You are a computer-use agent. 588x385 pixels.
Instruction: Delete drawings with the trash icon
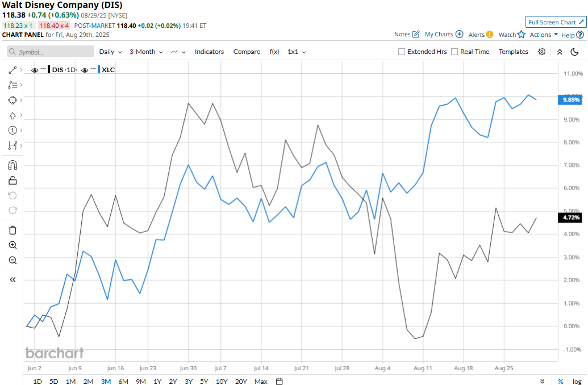[x=12, y=230]
